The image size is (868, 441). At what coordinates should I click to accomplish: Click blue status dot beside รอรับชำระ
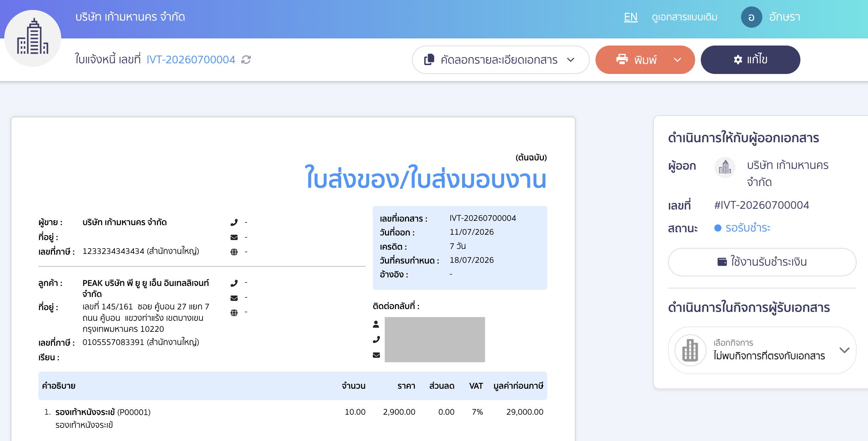pyautogui.click(x=718, y=228)
